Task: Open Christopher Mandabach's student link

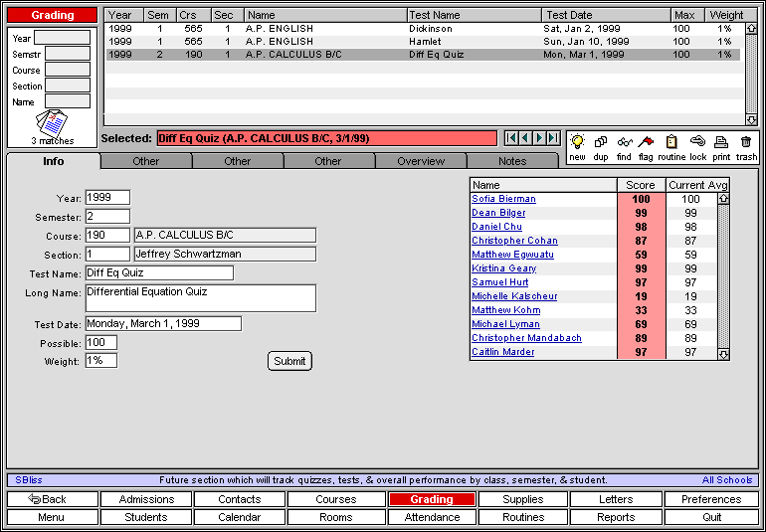Action: point(526,338)
